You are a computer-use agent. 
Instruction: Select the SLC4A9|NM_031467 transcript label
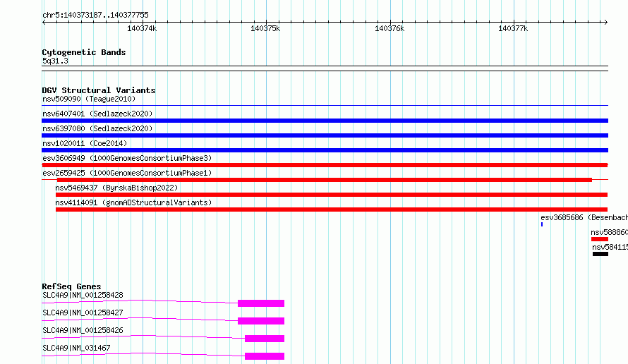[x=76, y=348]
